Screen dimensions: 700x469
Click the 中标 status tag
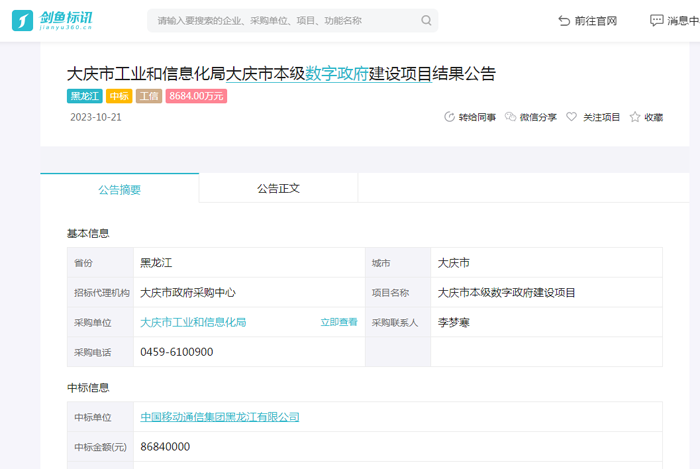(119, 96)
